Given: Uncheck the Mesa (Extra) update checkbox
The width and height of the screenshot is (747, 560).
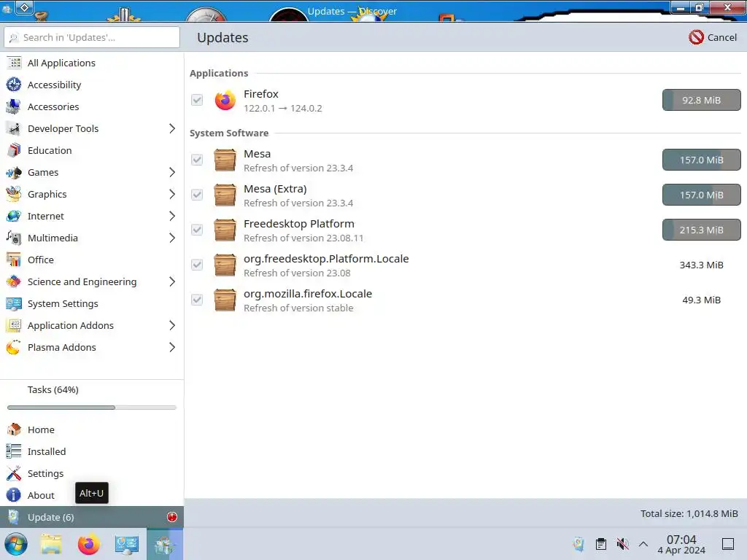Looking at the screenshot, I should tap(197, 195).
